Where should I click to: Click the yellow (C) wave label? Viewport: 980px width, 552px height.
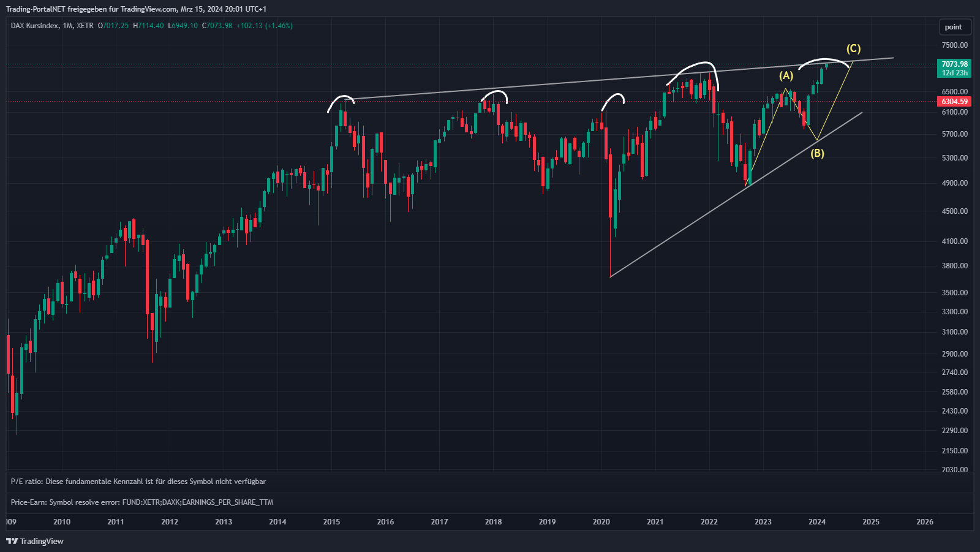853,48
